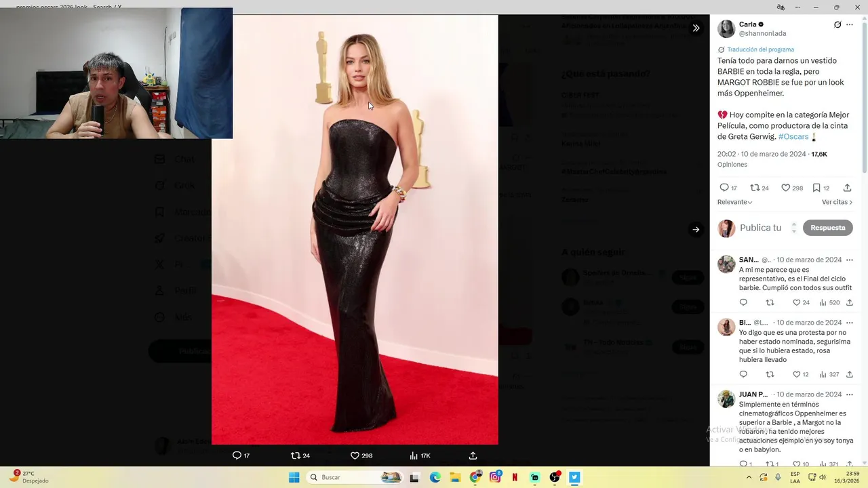Viewport: 868px width, 488px height.
Task: Open ESP LAA language selector
Action: [795, 477]
